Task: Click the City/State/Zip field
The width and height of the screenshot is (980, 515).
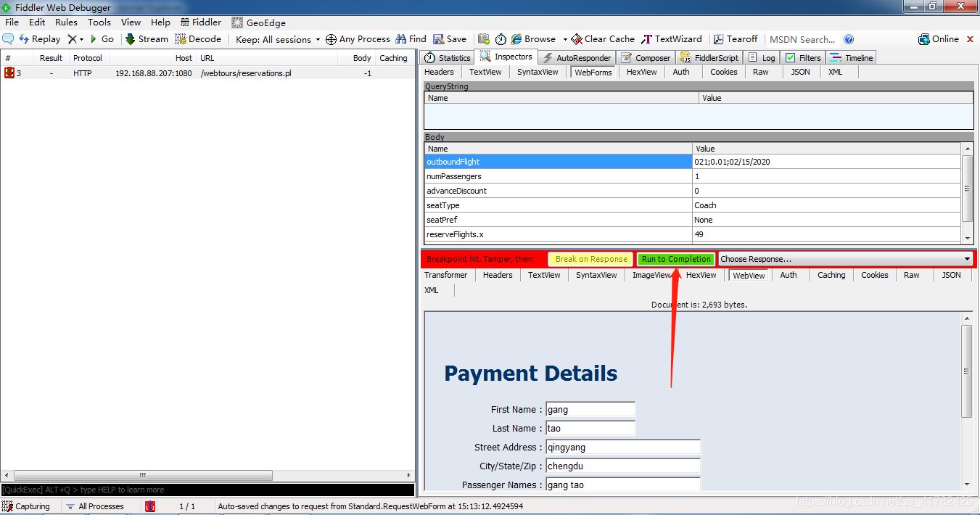Action: tap(623, 466)
